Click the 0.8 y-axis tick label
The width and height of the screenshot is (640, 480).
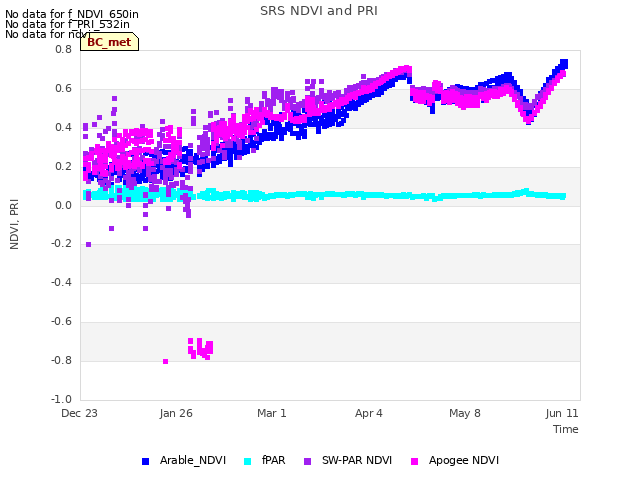pyautogui.click(x=63, y=49)
